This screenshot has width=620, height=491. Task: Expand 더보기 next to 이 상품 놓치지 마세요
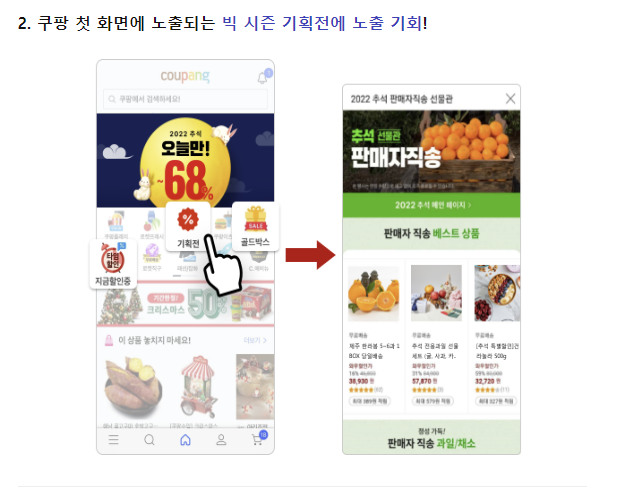tap(255, 340)
